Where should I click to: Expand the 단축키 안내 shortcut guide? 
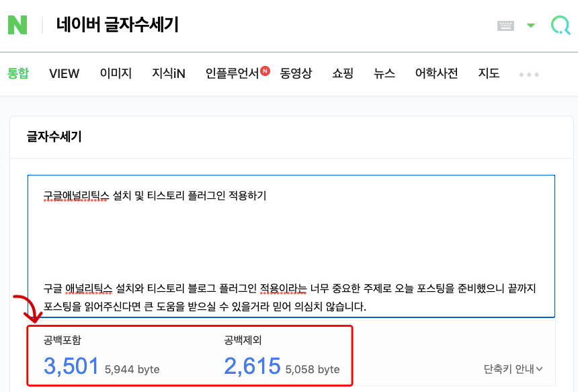[513, 368]
